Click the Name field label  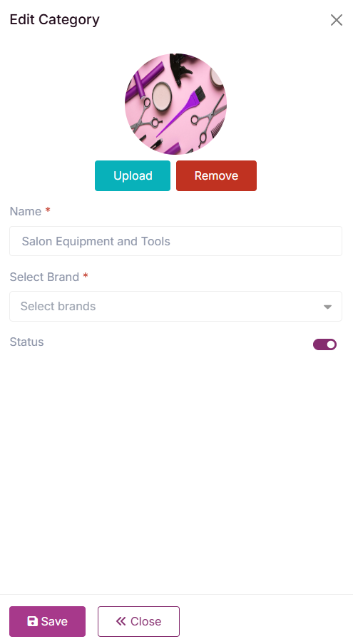tap(26, 211)
